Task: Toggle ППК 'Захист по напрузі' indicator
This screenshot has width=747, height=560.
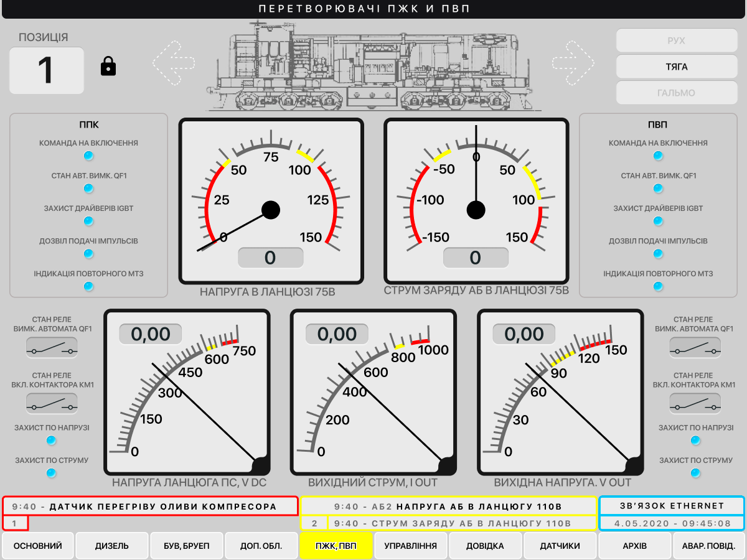Action: (x=52, y=441)
